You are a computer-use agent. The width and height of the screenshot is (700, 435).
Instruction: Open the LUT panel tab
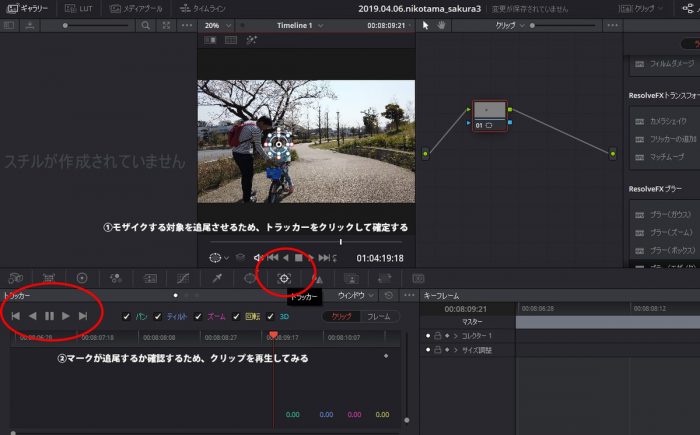click(x=79, y=8)
